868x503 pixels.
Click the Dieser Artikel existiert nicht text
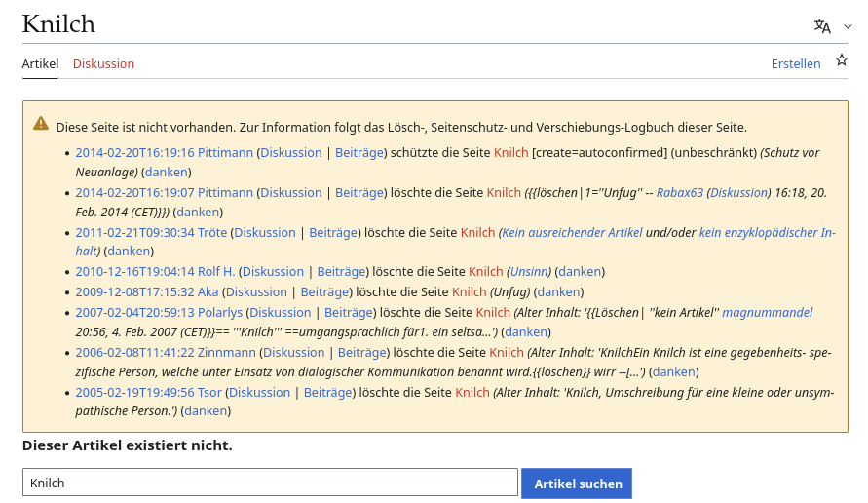(128, 445)
